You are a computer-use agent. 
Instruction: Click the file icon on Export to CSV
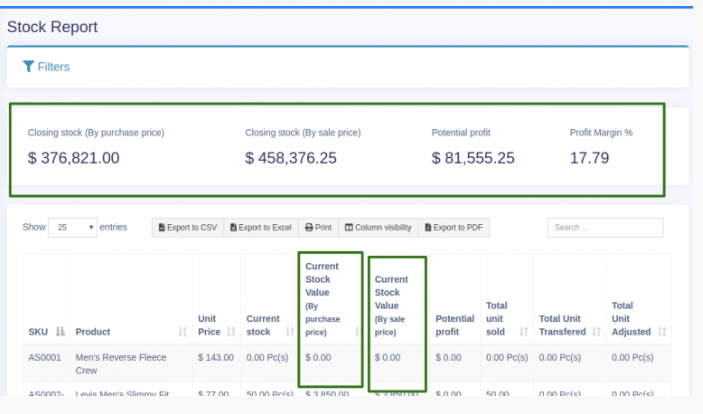[x=162, y=228]
